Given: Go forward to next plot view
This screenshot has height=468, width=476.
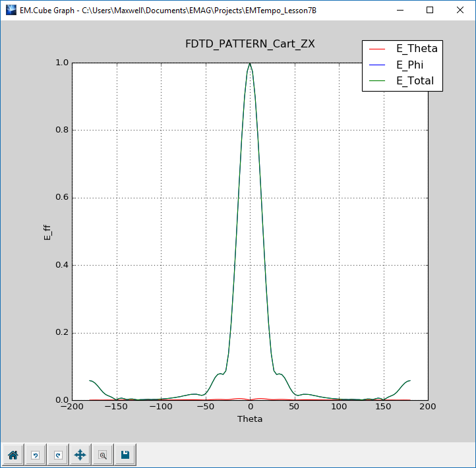Looking at the screenshot, I should click(57, 455).
